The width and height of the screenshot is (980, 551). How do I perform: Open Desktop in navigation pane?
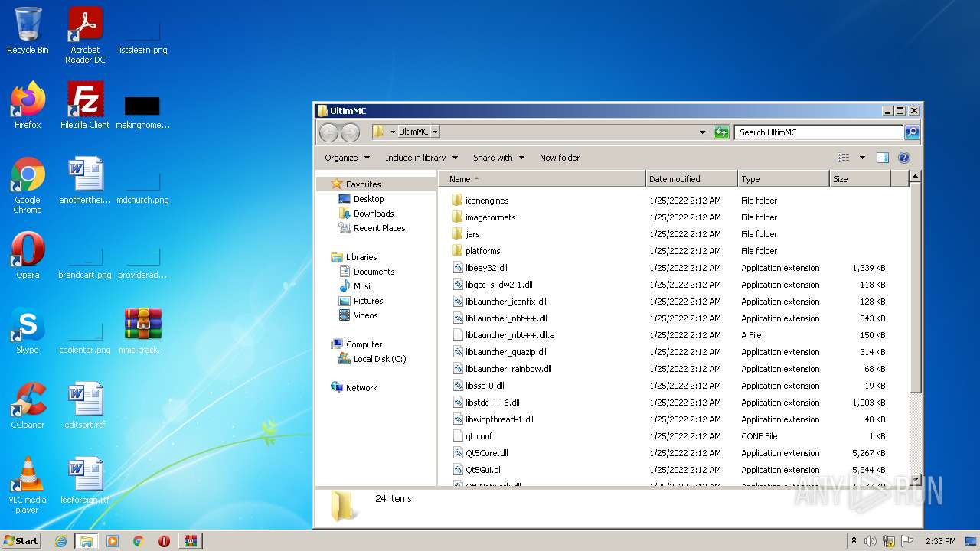(368, 199)
